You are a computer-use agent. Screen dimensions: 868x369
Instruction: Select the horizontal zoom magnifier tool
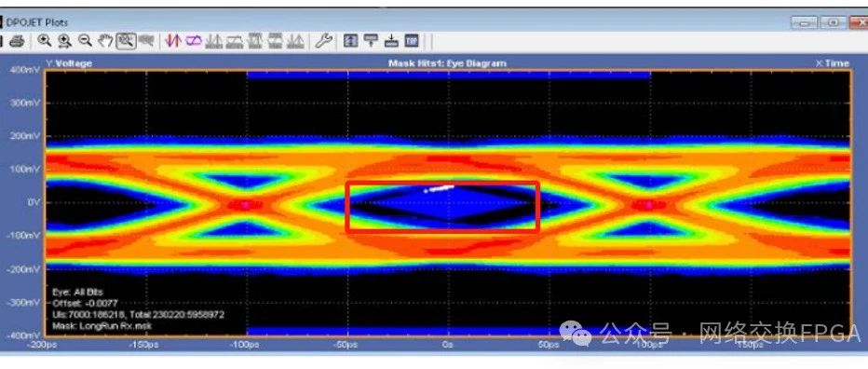pos(65,40)
